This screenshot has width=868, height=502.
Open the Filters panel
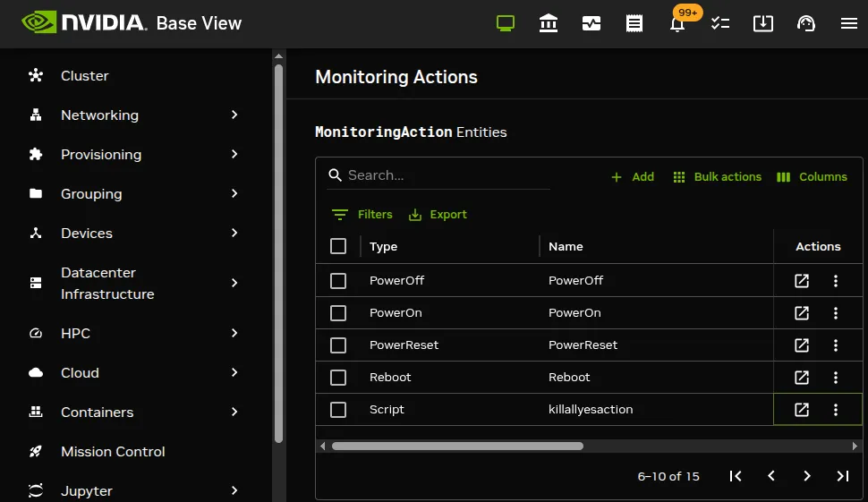(x=362, y=214)
